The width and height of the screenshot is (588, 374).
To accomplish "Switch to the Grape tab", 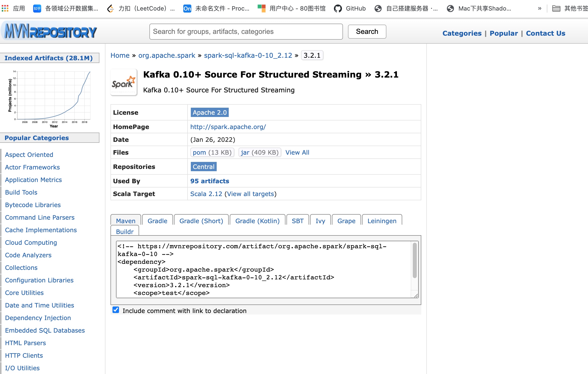I will click(x=346, y=220).
